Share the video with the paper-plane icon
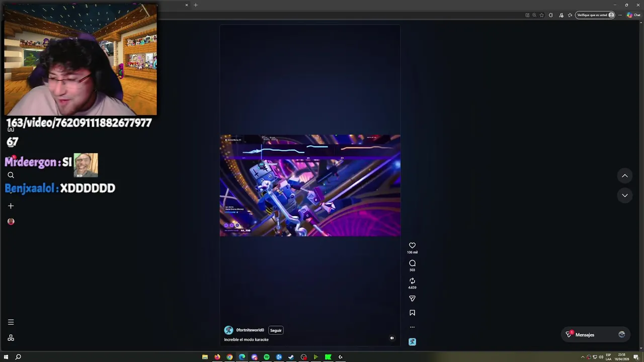 (412, 299)
